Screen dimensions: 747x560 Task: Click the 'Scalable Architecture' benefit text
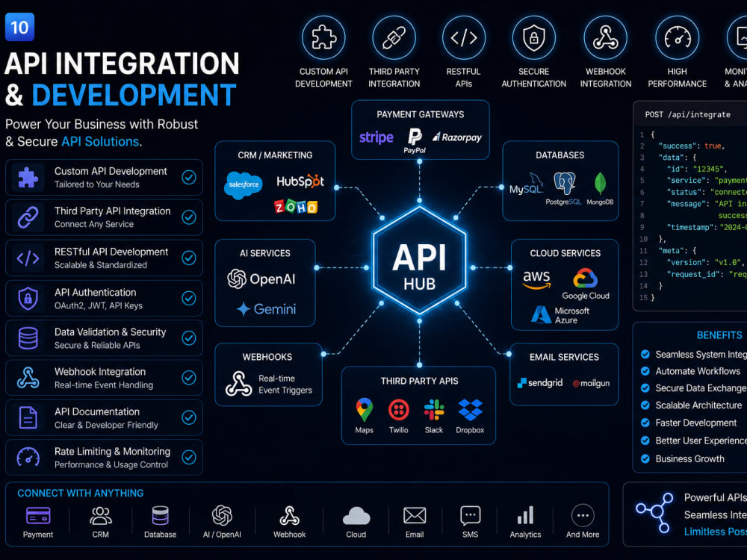coord(698,405)
